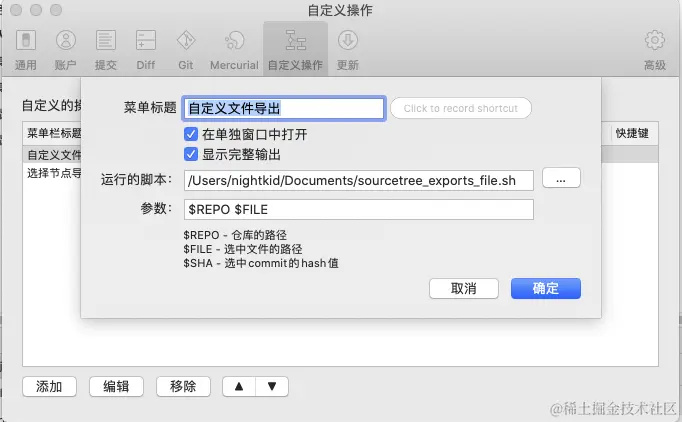Toggle the 显示完整输出 checkbox
Image resolution: width=682 pixels, height=422 pixels.
point(191,154)
